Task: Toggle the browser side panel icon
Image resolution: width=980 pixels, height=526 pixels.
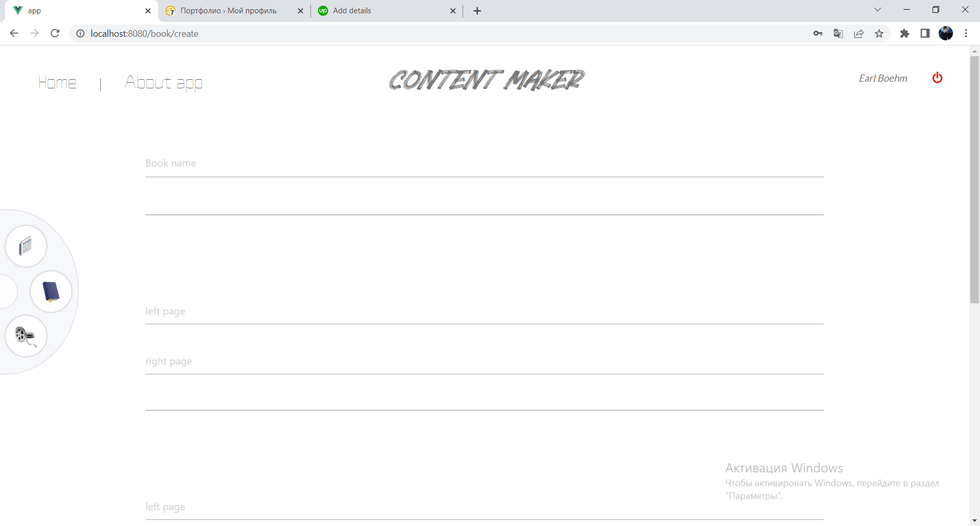Action: tap(925, 33)
